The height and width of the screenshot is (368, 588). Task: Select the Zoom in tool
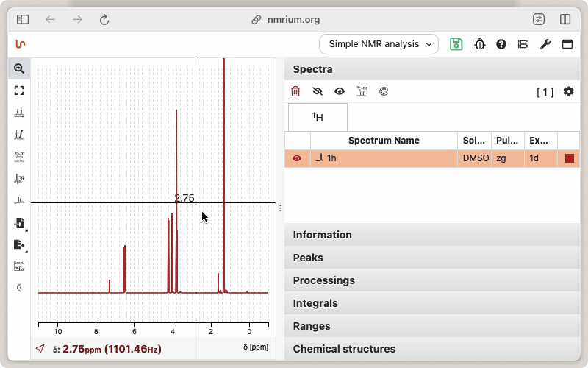(x=19, y=68)
